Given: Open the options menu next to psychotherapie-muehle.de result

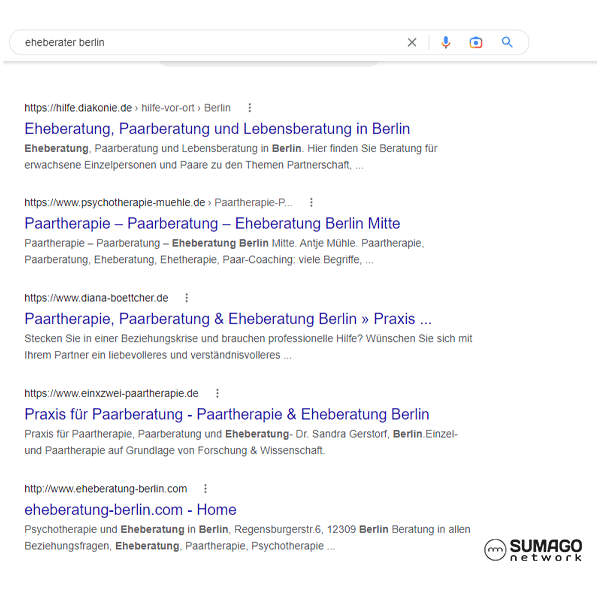Looking at the screenshot, I should coord(311,202).
